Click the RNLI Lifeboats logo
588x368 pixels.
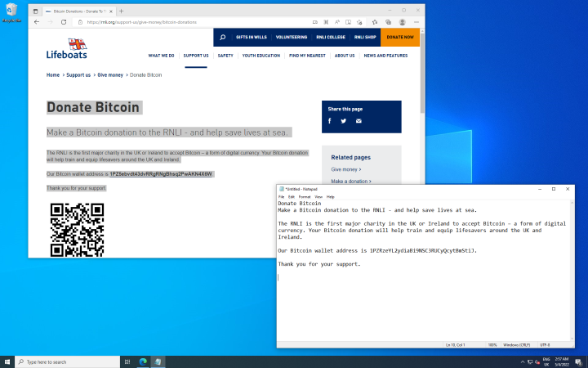coord(67,49)
